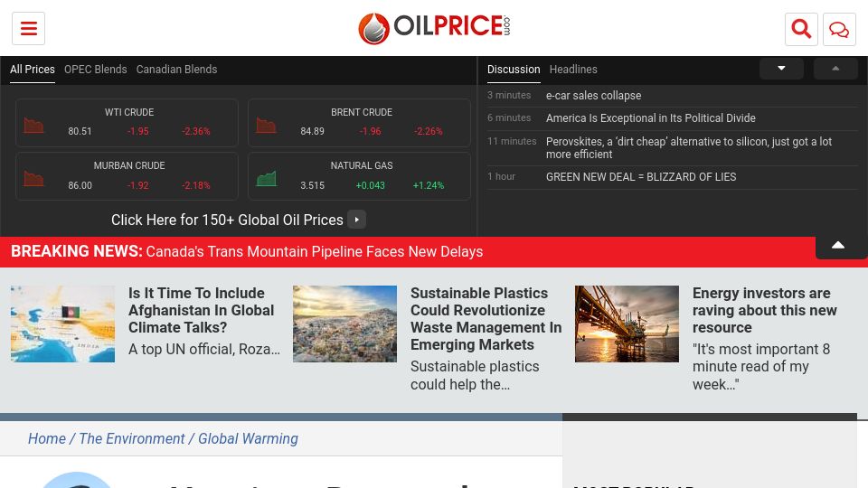Click the WTI Crude label
The height and width of the screenshot is (488, 868).
point(129,112)
